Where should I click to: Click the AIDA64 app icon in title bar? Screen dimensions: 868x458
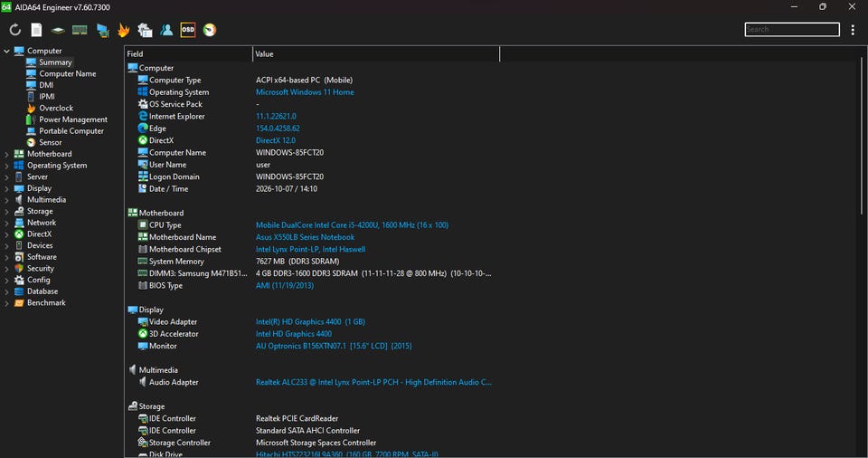point(6,6)
